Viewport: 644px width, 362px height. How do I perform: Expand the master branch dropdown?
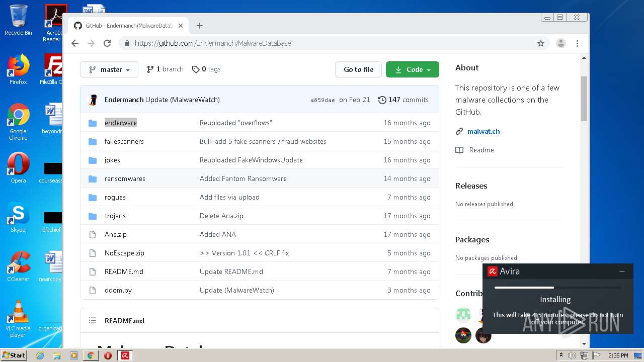109,69
